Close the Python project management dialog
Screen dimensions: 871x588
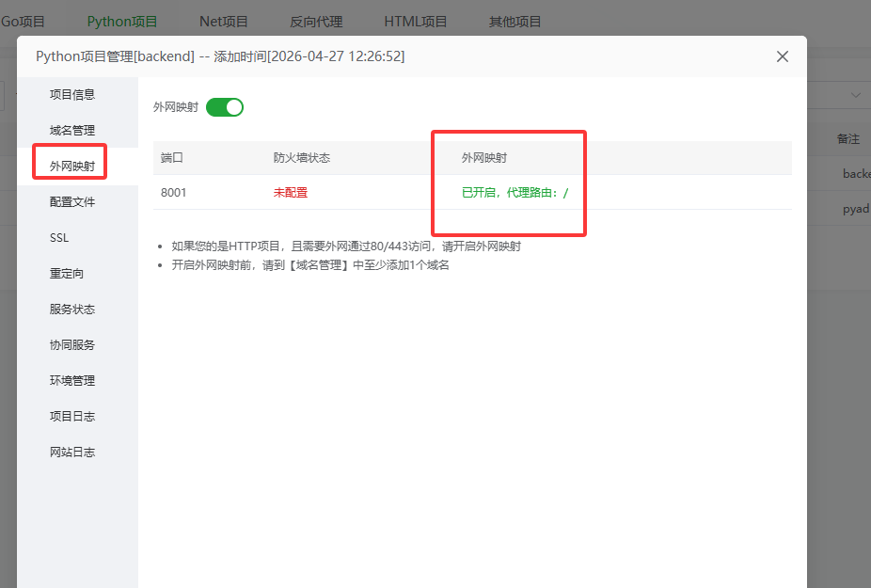coord(783,56)
